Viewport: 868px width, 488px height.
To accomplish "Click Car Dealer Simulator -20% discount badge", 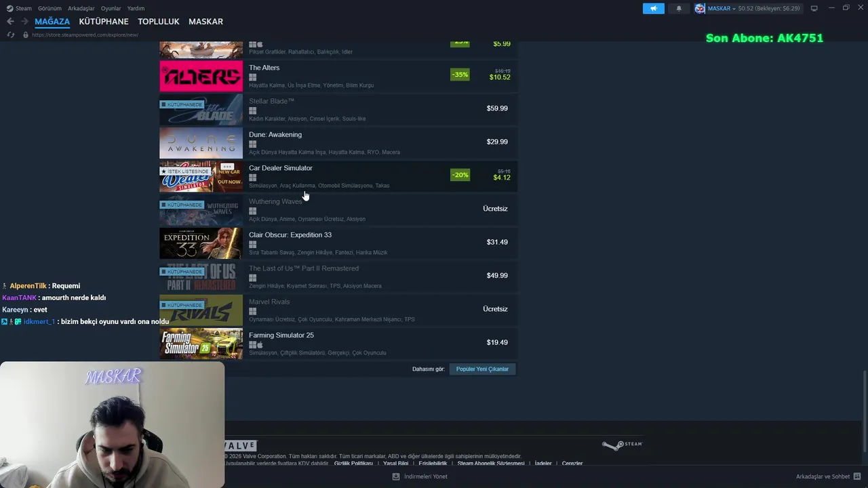I will point(460,175).
